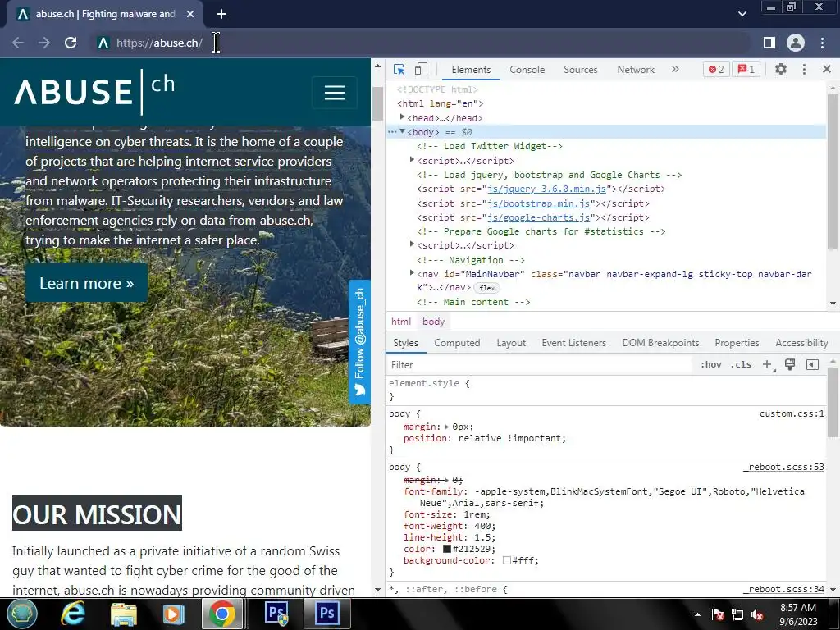Open the body node ellipsis menu

(392, 132)
